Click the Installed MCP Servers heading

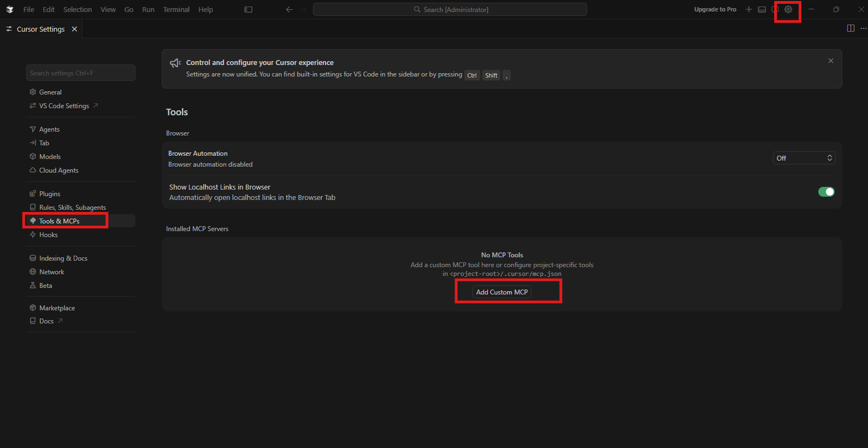[x=197, y=229]
